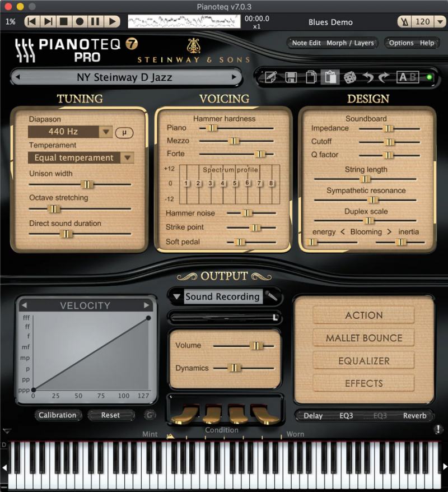Expand the 440 Hz diapason dropdown

coord(106,132)
